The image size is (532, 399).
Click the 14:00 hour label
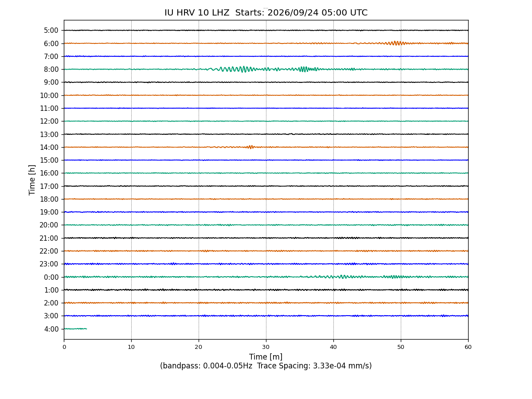pos(49,147)
